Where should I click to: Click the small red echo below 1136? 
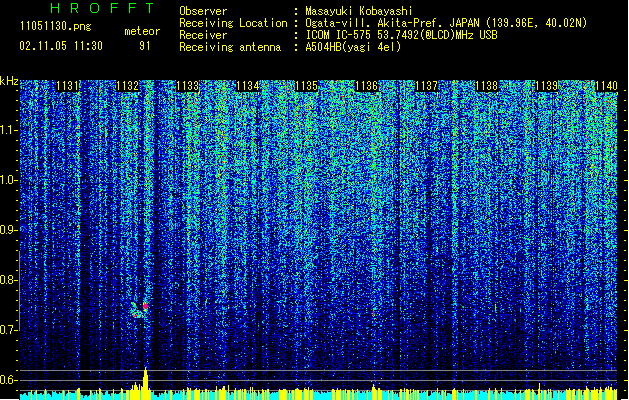374,313
